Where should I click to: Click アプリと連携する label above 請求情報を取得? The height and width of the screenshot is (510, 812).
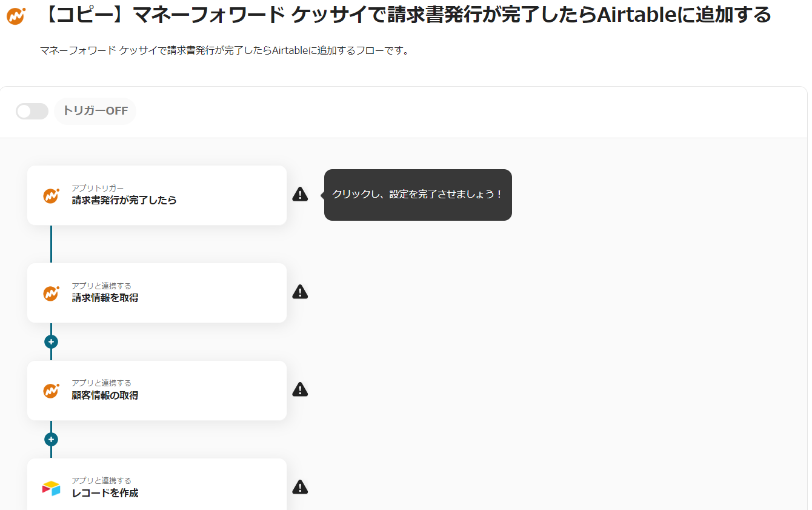(101, 286)
